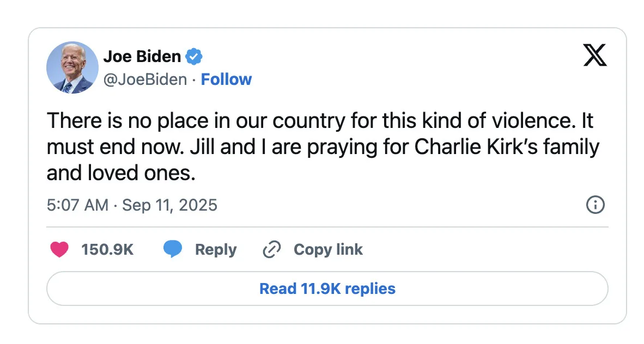The width and height of the screenshot is (644, 344).
Task: Open the @JoeBiden handle link
Action: (145, 79)
